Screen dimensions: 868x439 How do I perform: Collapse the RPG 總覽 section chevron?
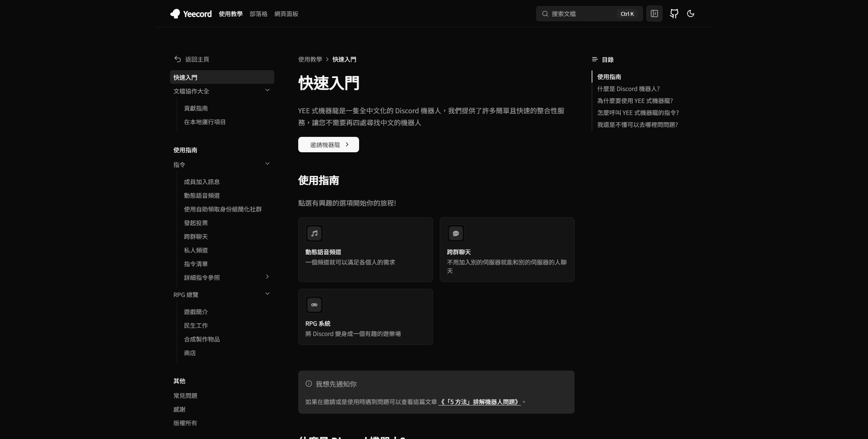click(x=267, y=294)
